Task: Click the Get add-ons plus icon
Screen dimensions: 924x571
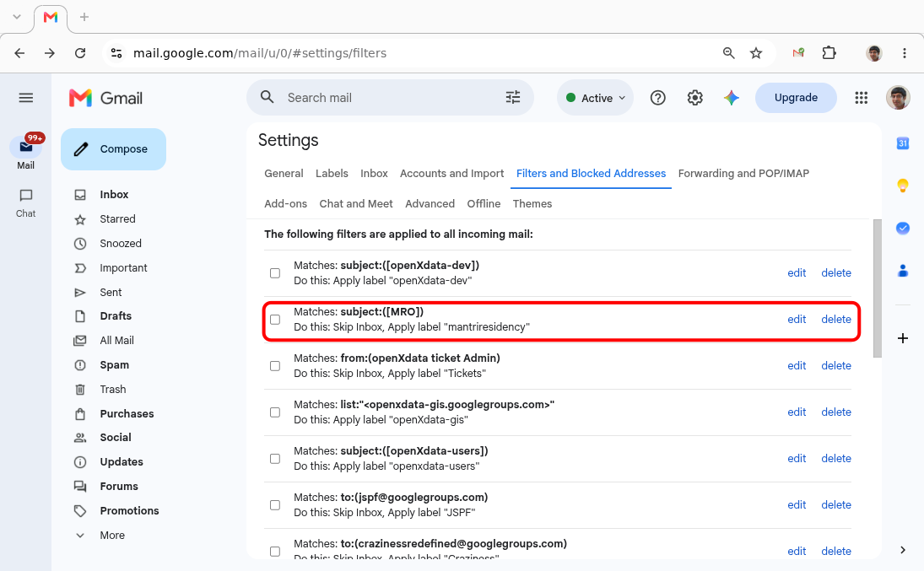Action: coord(902,338)
